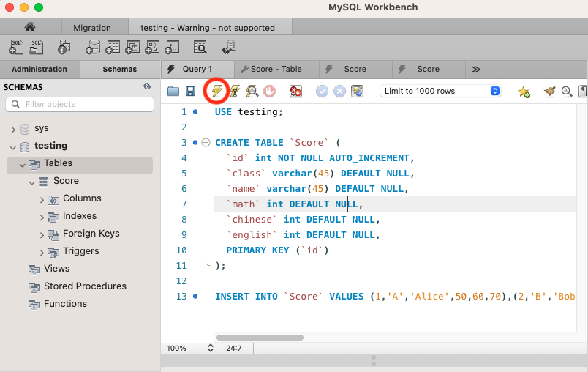Collapse the CREATE TABLE code fold
Viewport: 588px width, 372px height.
coord(206,143)
